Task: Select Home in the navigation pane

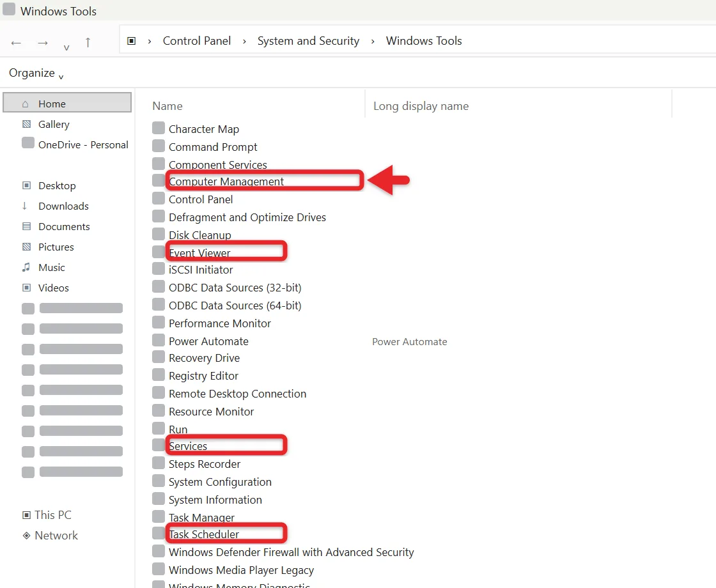Action: tap(67, 102)
